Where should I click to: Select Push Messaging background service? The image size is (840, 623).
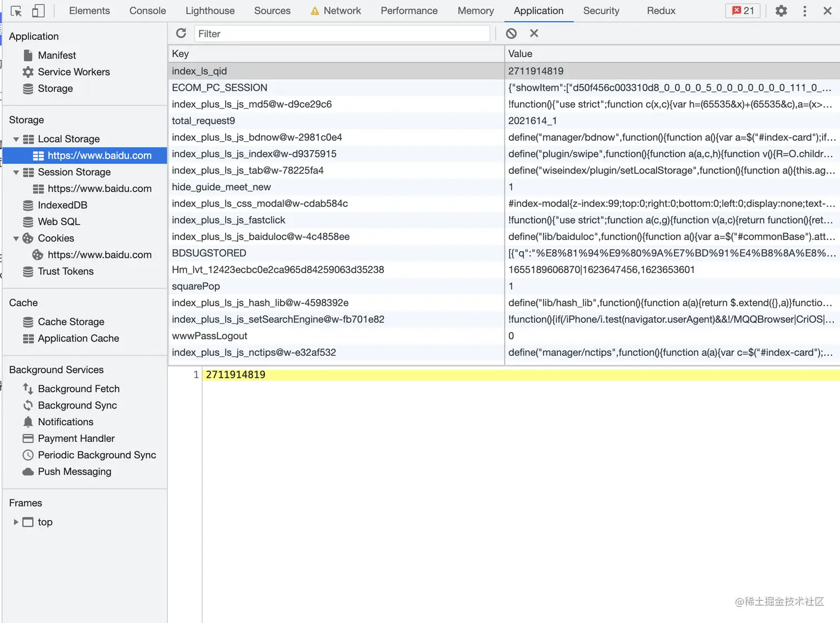(x=74, y=471)
